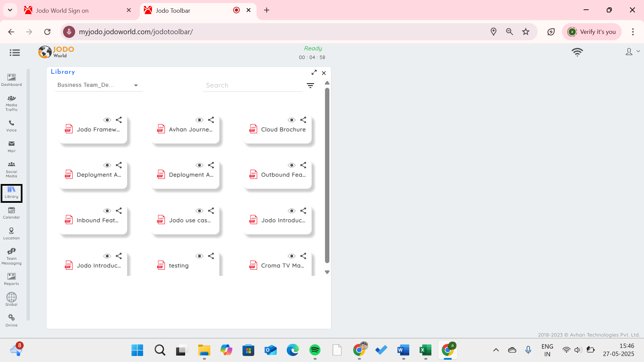Reload the page
This screenshot has width=644, height=362.
click(x=47, y=32)
